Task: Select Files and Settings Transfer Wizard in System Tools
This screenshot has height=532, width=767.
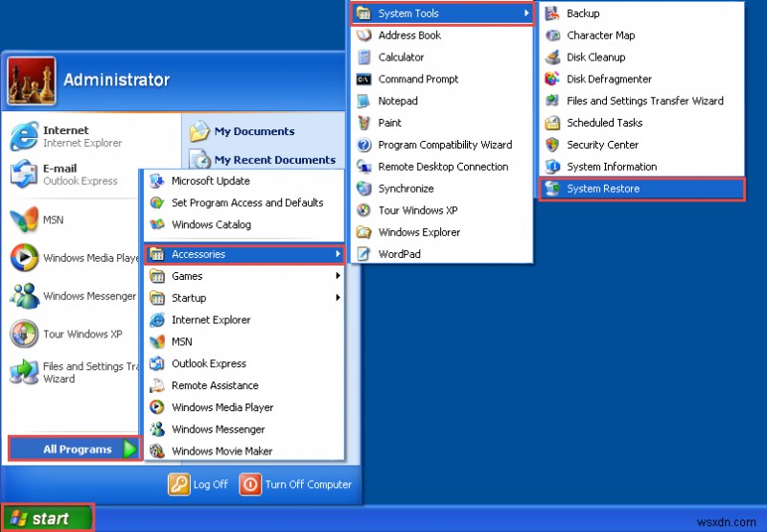Action: click(x=641, y=101)
